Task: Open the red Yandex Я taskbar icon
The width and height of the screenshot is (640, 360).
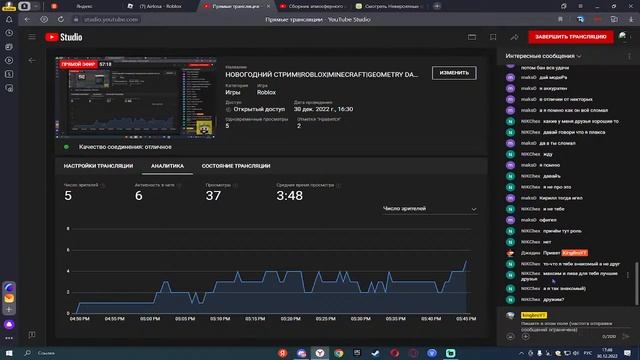Action: coord(282,353)
